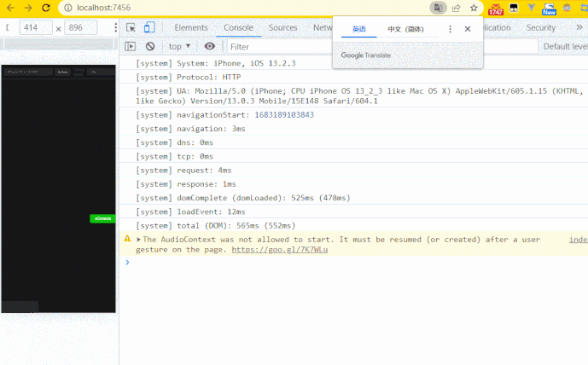This screenshot has height=365, width=588.
Task: Click the navigationStart value 1683189103843
Action: point(284,115)
